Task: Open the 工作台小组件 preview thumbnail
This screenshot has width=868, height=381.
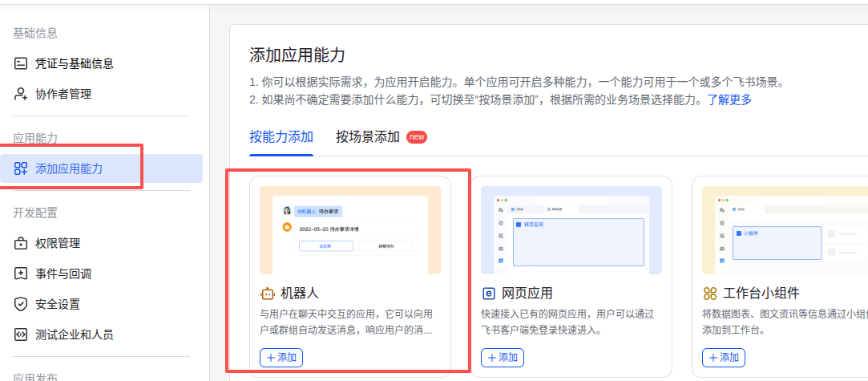Action: pyautogui.click(x=785, y=230)
